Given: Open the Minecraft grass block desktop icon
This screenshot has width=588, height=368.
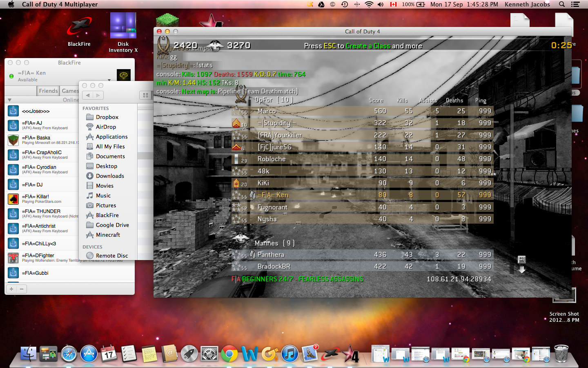Looking at the screenshot, I should 167,20.
